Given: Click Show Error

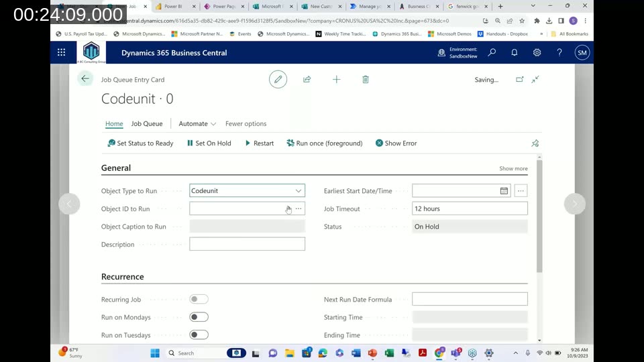Looking at the screenshot, I should click(x=396, y=143).
